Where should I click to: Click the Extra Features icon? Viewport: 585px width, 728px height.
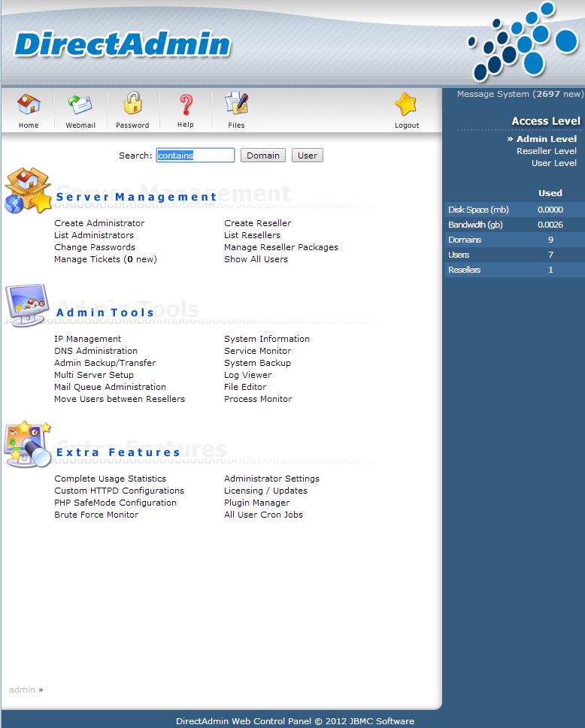(28, 444)
